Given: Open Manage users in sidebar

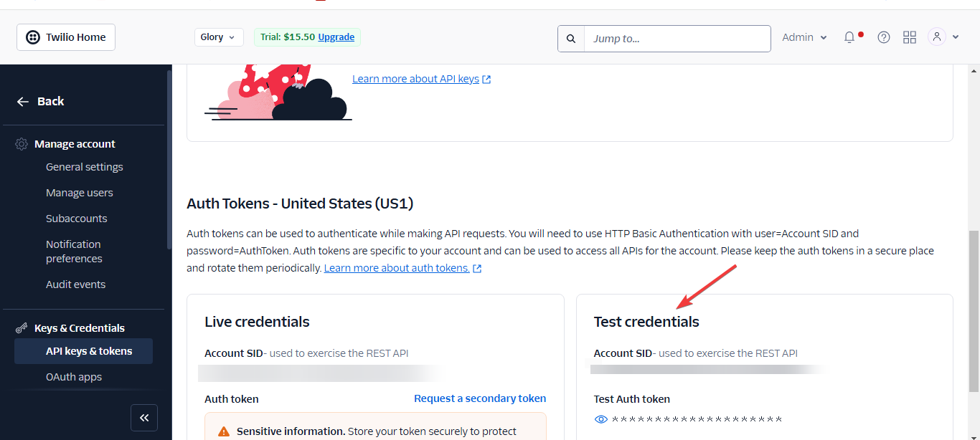Looking at the screenshot, I should click(x=80, y=193).
